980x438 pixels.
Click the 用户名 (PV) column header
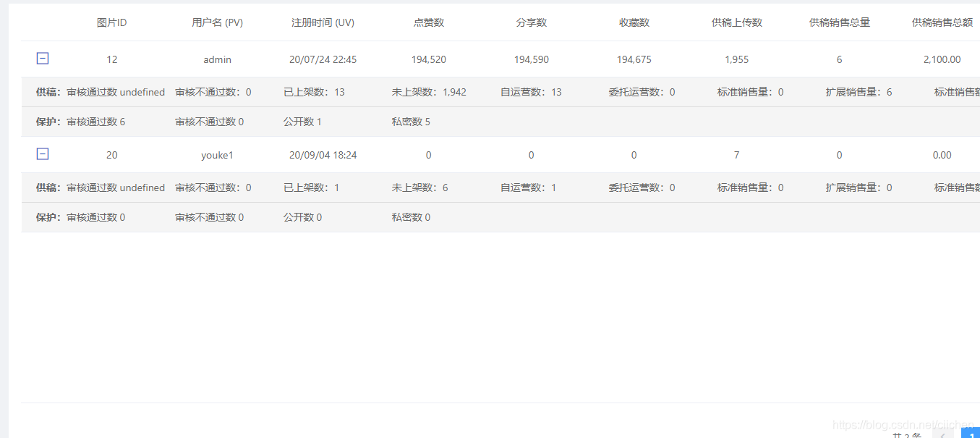point(218,22)
